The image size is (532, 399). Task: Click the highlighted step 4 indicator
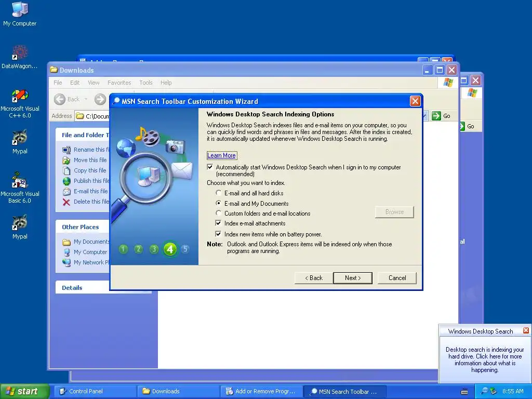[170, 249]
